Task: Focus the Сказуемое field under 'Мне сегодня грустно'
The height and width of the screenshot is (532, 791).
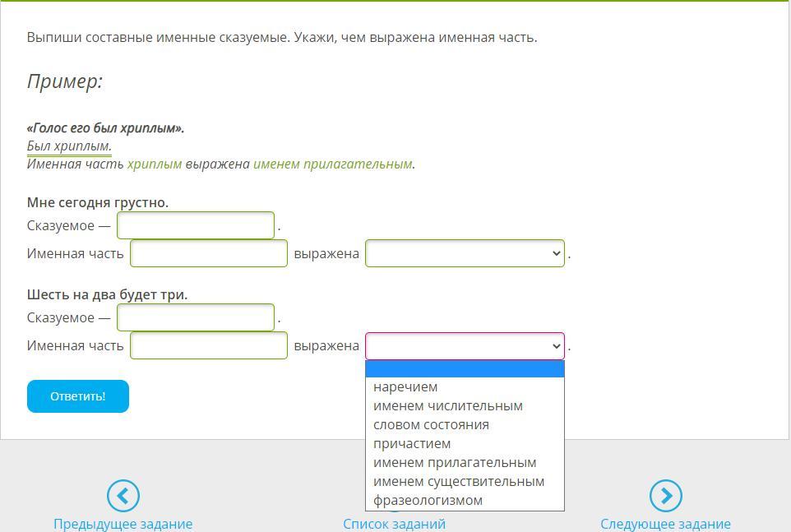Action: [196, 225]
